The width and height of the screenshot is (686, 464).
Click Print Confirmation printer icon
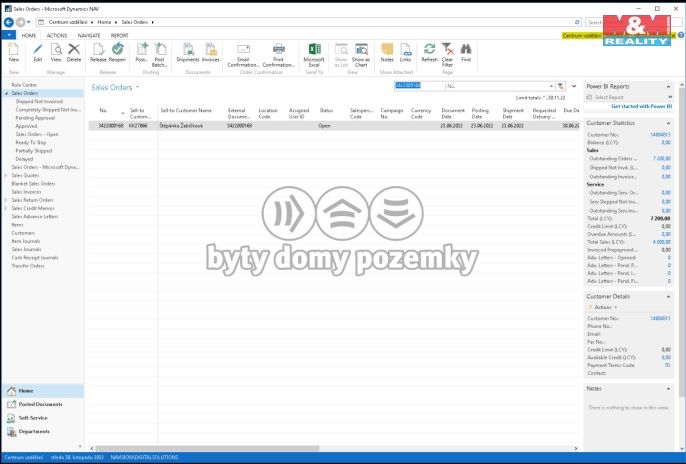pos(279,49)
